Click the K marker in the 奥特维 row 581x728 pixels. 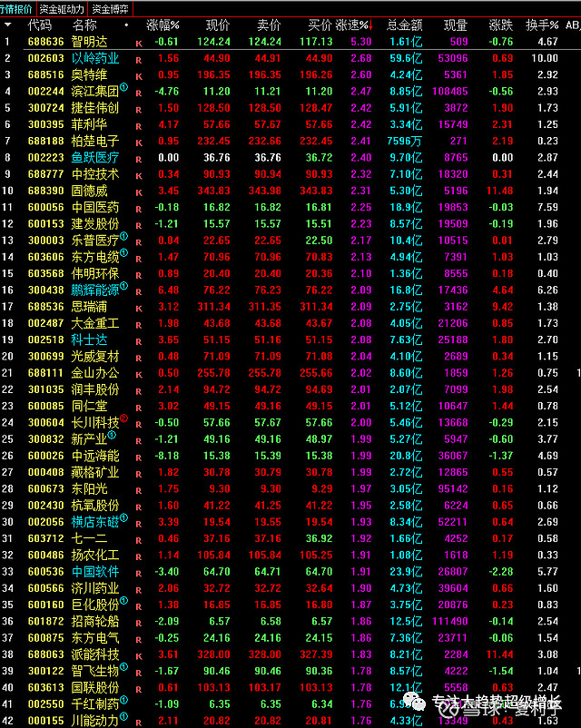coord(139,76)
